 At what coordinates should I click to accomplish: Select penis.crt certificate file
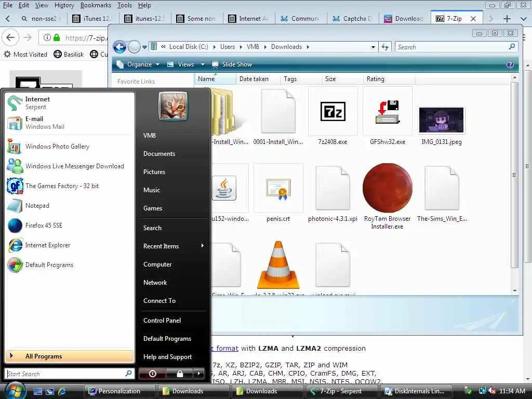[x=278, y=193]
